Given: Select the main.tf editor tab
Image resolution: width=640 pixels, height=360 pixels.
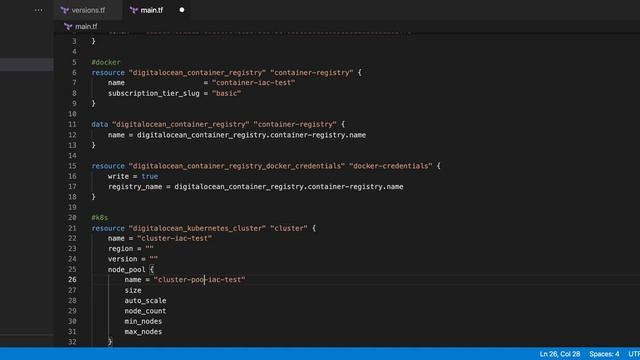Looking at the screenshot, I should point(157,10).
